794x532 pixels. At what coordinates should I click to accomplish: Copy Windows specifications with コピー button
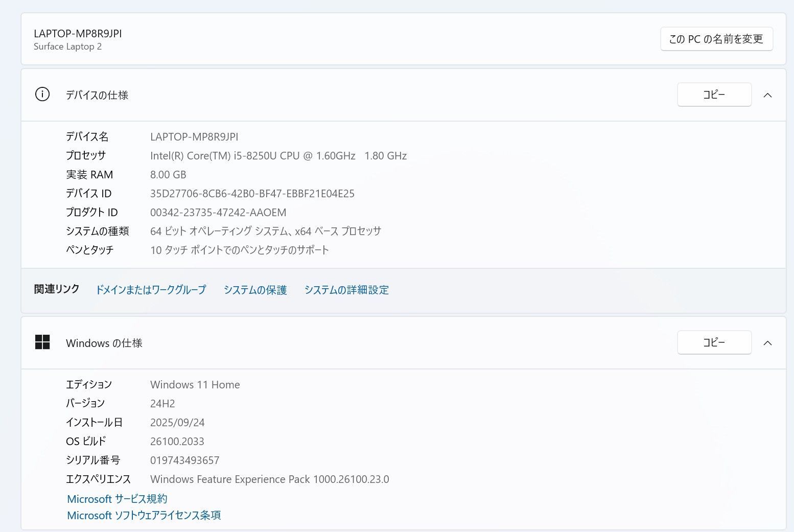pyautogui.click(x=714, y=342)
